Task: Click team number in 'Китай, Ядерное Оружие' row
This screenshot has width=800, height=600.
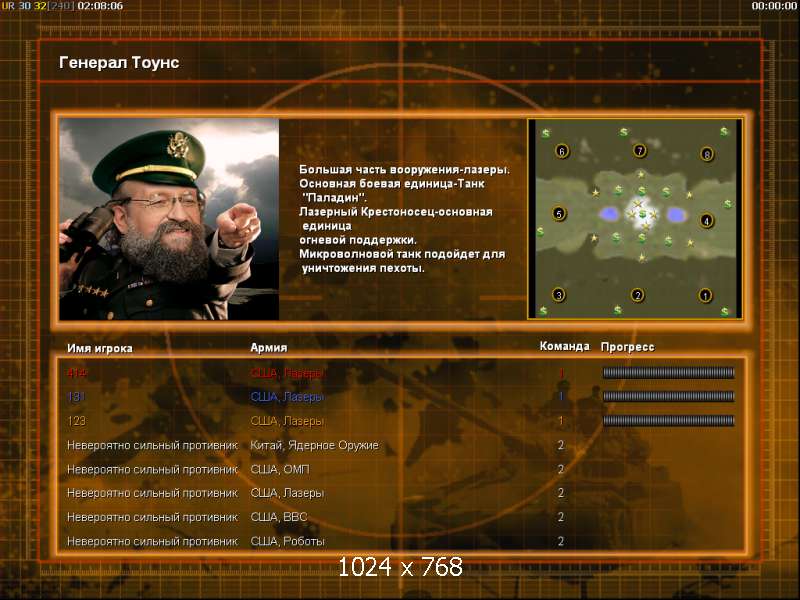Action: pos(561,445)
